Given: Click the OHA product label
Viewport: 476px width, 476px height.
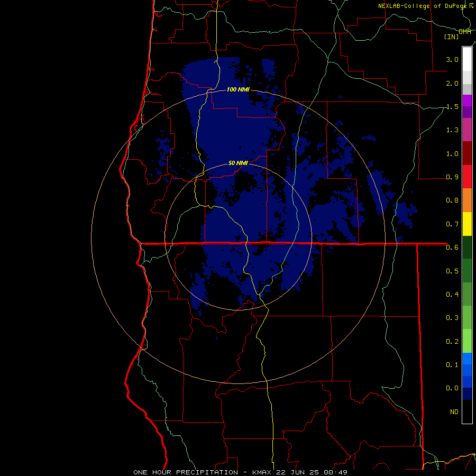Looking at the screenshot, I should pos(465,32).
